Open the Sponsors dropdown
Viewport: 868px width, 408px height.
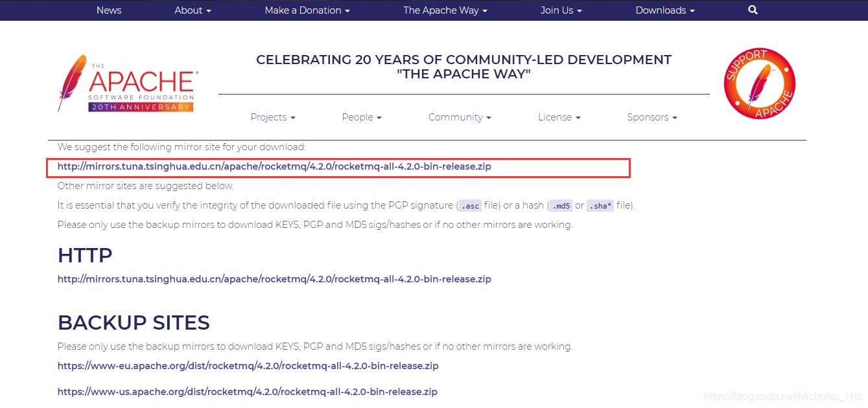tap(652, 117)
